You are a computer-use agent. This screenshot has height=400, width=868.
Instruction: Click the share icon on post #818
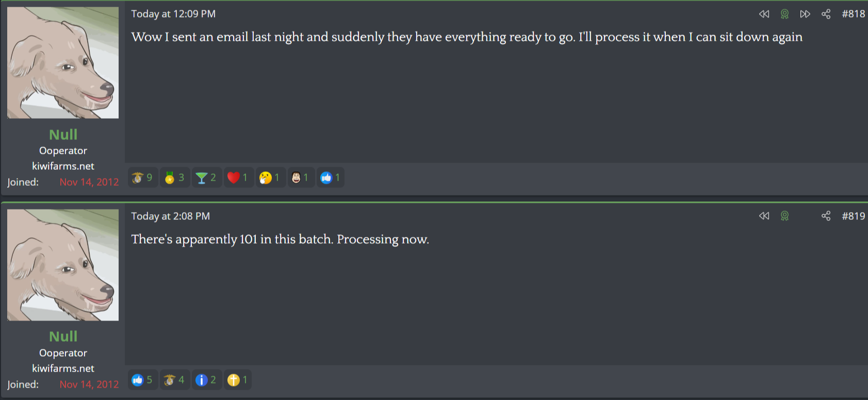[826, 14]
